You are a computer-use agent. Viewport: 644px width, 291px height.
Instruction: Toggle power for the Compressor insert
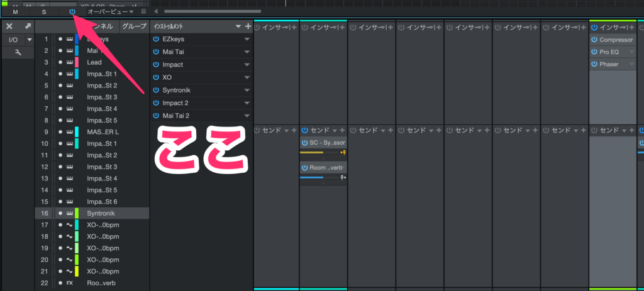tap(594, 40)
